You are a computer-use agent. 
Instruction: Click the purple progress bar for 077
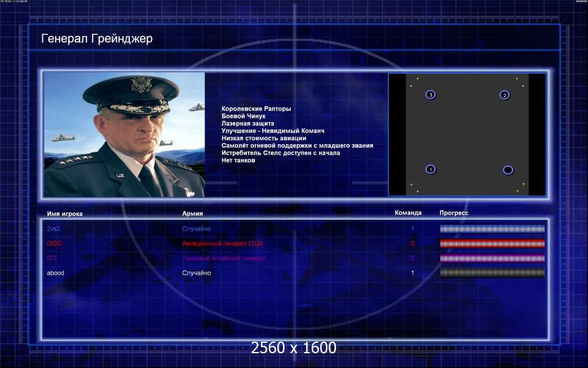[492, 258]
